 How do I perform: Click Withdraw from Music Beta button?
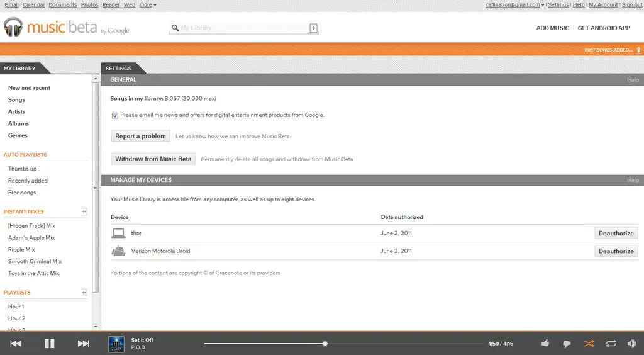click(153, 159)
